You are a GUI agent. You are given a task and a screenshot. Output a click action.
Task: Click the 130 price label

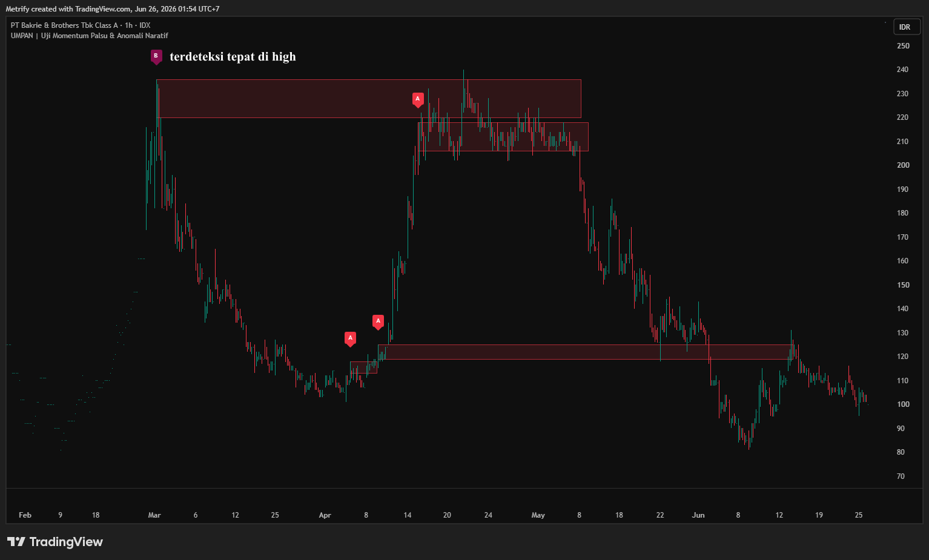(902, 333)
